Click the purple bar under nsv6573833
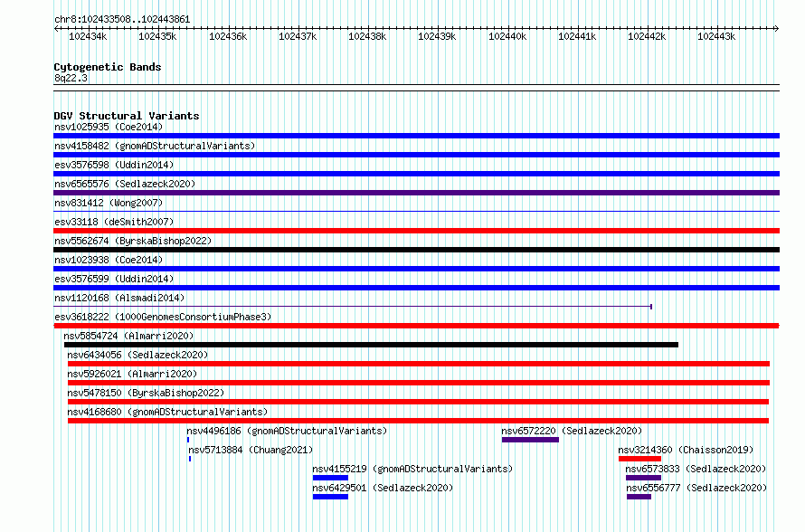805x532 pixels. 643,478
